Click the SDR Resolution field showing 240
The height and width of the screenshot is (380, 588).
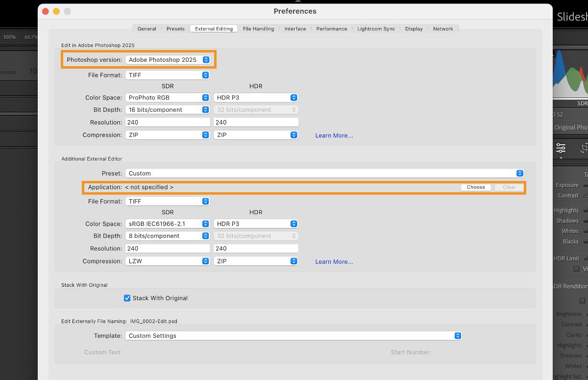click(167, 122)
